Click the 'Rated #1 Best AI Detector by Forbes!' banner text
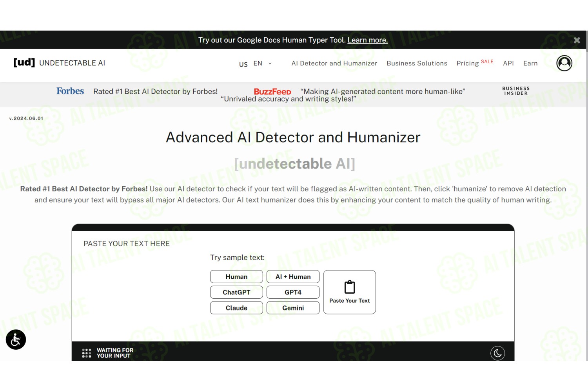Image resolution: width=588 pixels, height=392 pixels. (155, 91)
